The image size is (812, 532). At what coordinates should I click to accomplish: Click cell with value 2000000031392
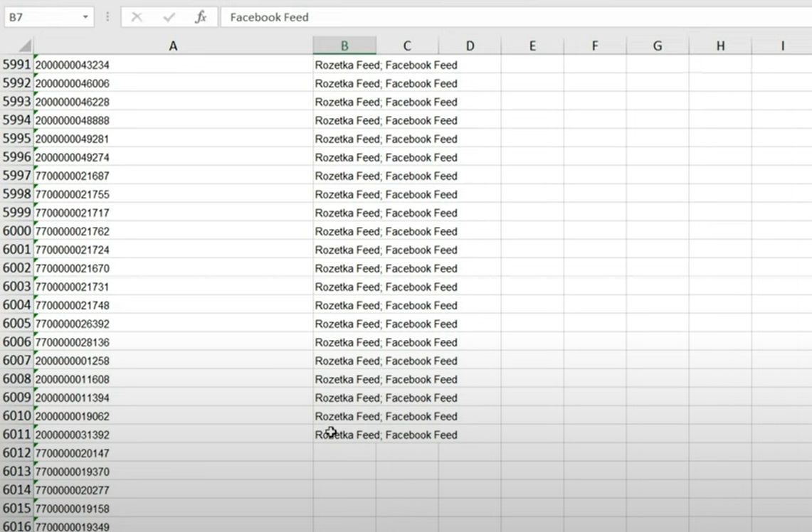pos(174,434)
